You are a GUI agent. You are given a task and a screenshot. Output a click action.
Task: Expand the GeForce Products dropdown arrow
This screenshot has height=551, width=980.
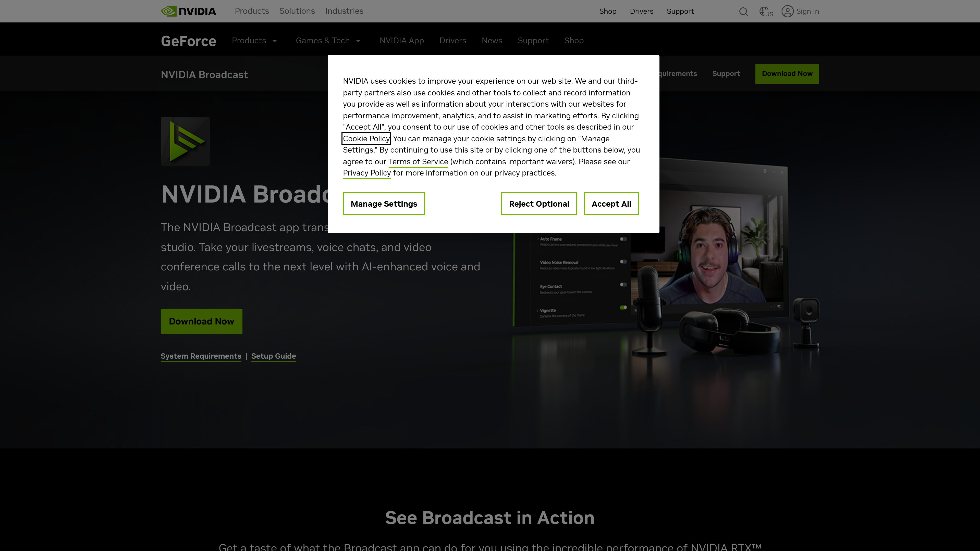point(274,41)
